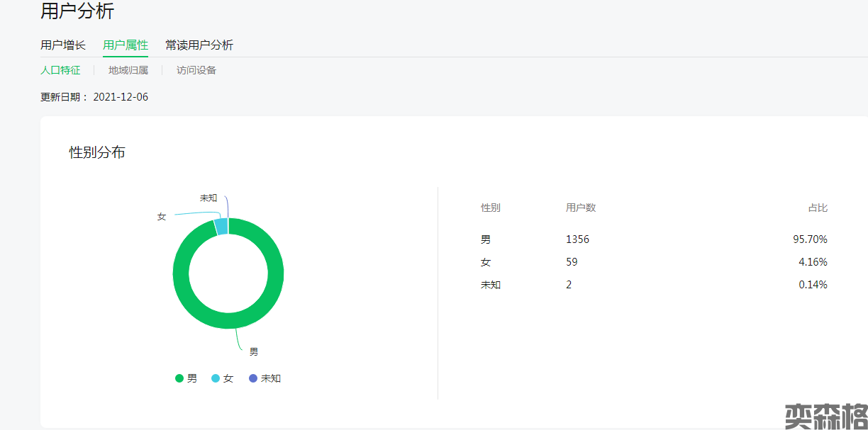Image resolution: width=868 pixels, height=430 pixels.
Task: Click the 用户数 column header
Action: (580, 208)
